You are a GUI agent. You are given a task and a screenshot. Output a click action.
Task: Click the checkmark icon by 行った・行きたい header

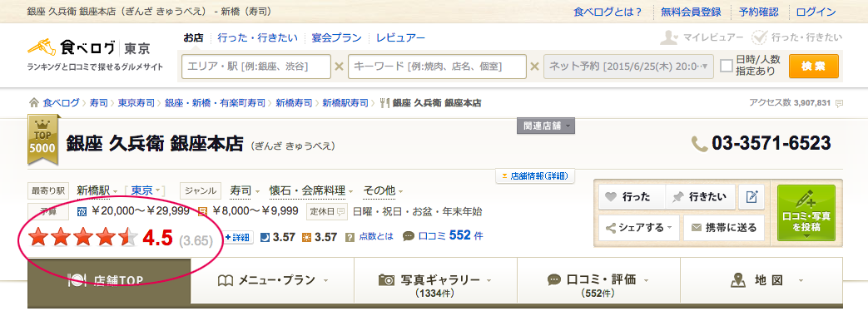click(759, 37)
